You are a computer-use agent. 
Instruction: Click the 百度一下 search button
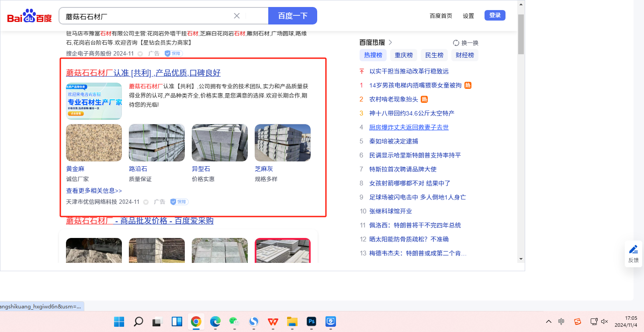pos(292,16)
